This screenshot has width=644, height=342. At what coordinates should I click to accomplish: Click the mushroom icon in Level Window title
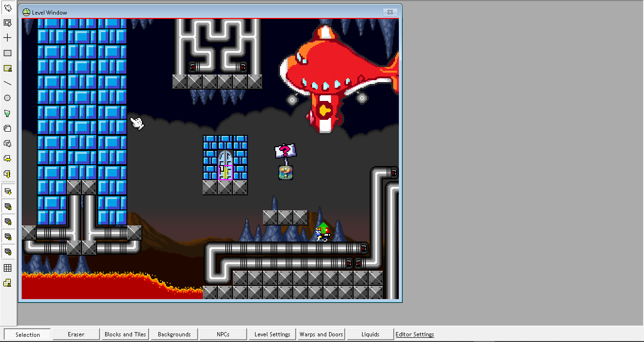click(26, 12)
